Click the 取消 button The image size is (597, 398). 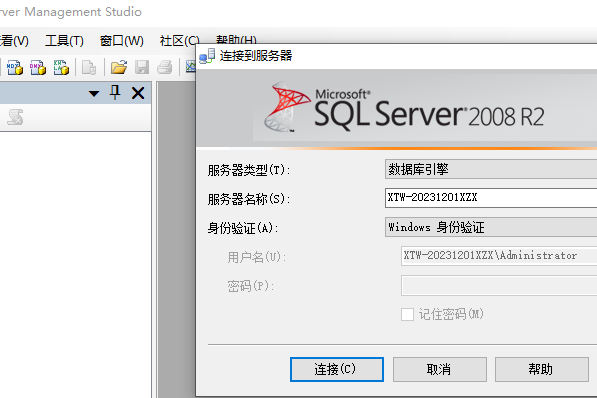(440, 369)
